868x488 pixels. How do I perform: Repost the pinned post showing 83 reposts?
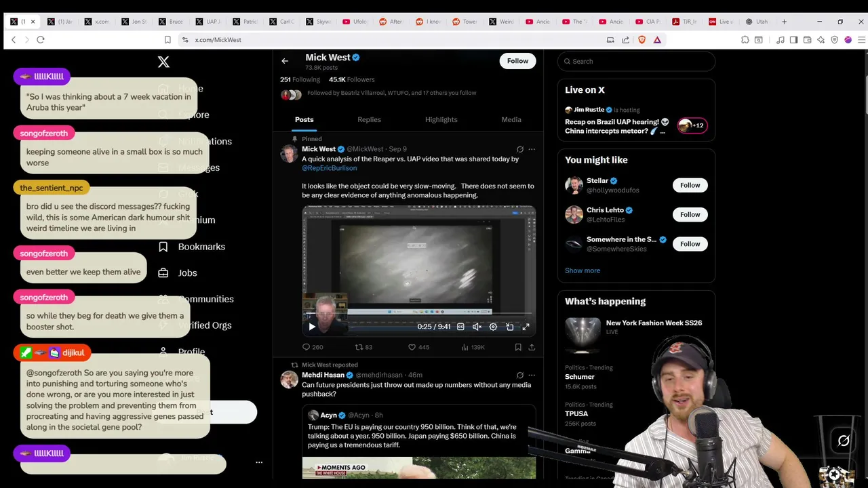(364, 347)
